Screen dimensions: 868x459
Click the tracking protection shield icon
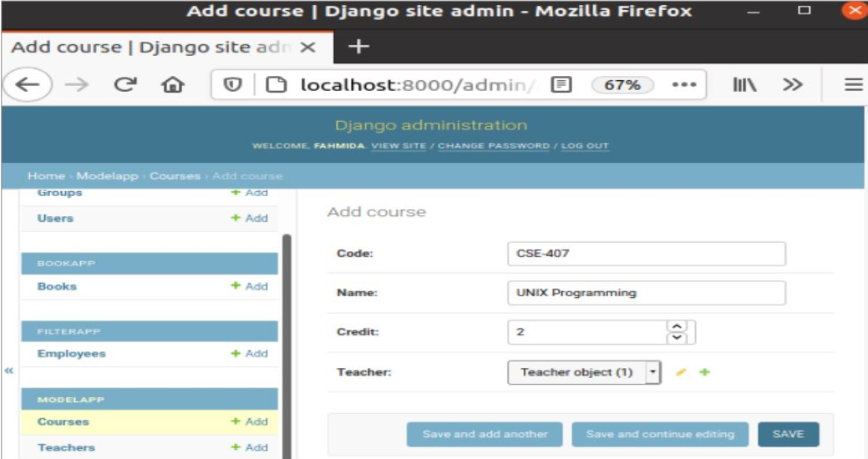tap(232, 84)
